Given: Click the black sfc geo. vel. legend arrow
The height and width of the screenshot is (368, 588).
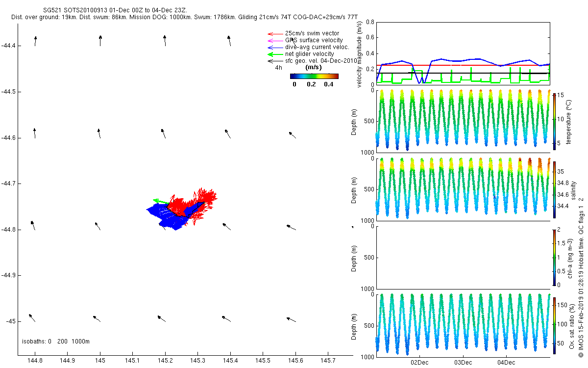Looking at the screenshot, I should 274,61.
